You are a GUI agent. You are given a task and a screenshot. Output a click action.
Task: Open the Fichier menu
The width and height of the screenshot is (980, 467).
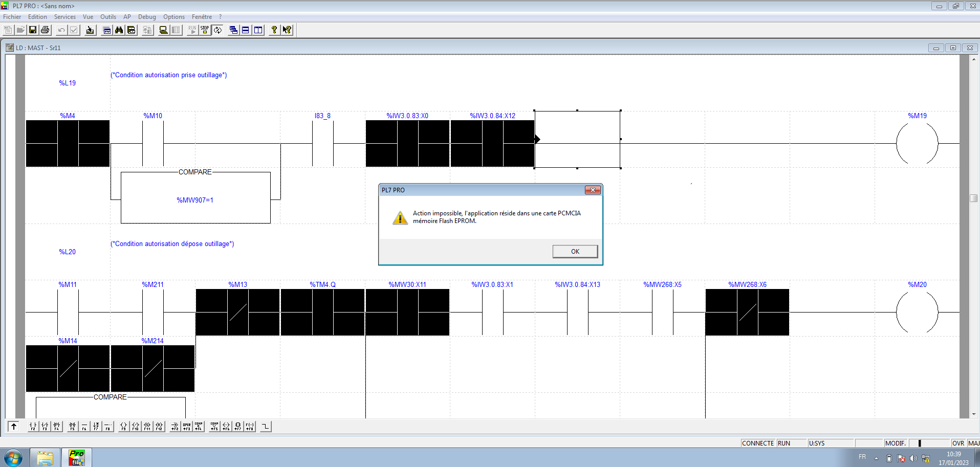(12, 17)
